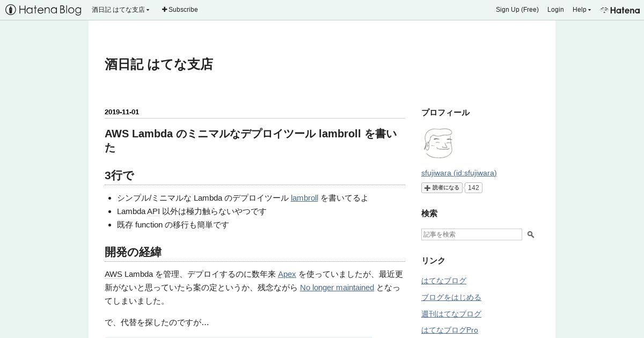The image size is (644, 338).
Task: Open the 酒日記 はてな支店 blog title heading
Action: (x=159, y=64)
